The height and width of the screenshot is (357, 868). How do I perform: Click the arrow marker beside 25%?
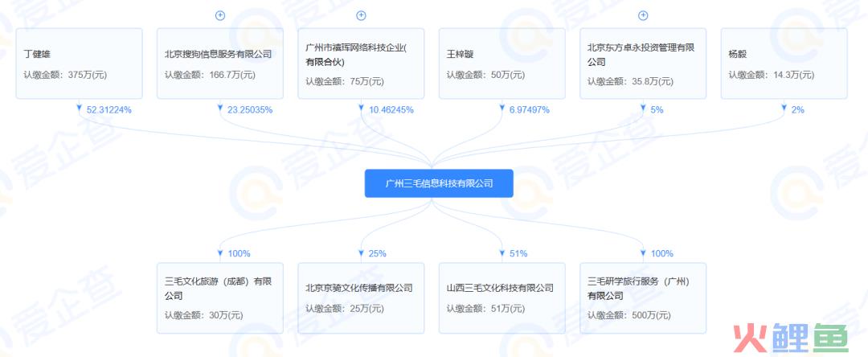pyautogui.click(x=361, y=253)
